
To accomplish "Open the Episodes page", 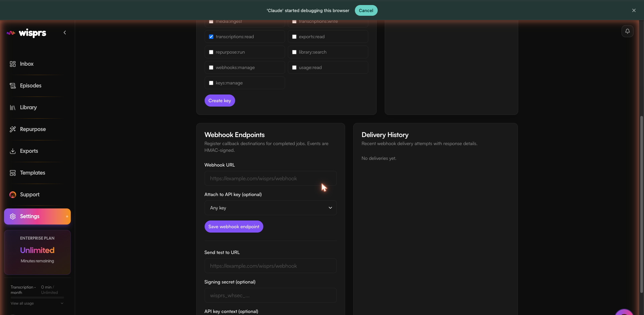I will click(37, 86).
